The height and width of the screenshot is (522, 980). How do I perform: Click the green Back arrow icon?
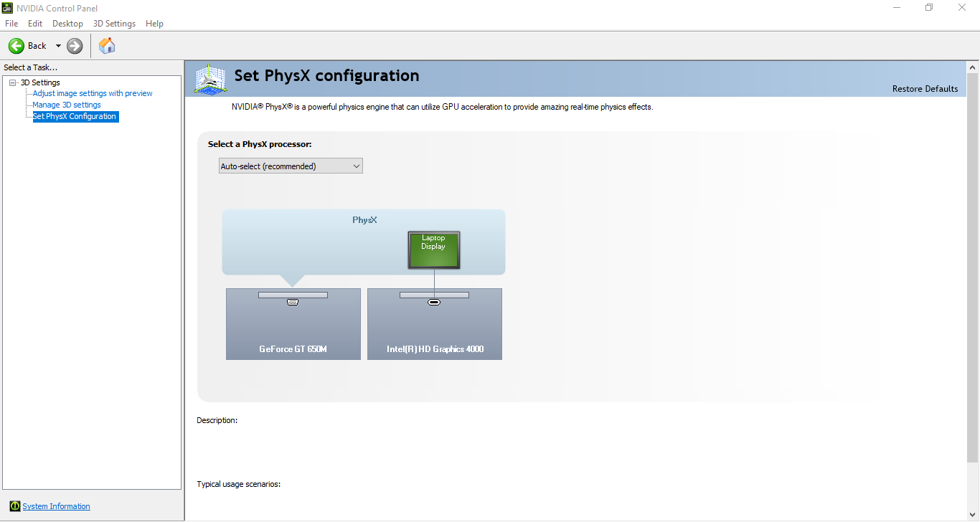click(17, 46)
